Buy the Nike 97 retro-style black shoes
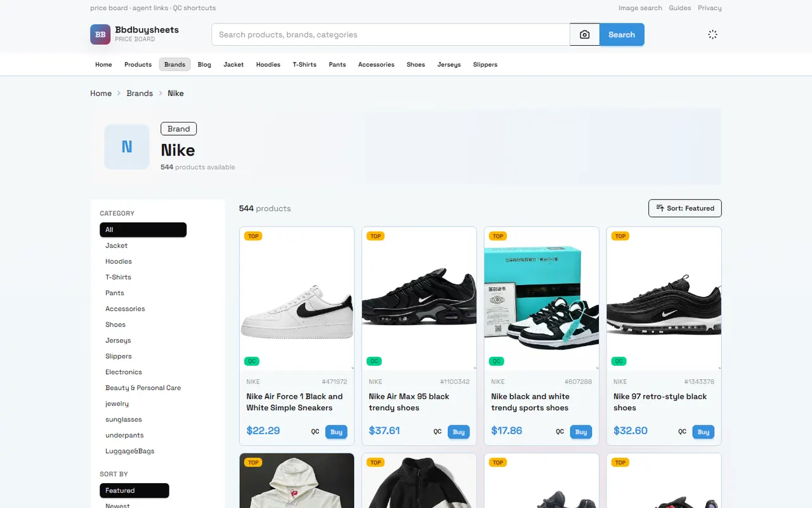The width and height of the screenshot is (812, 508). click(704, 432)
